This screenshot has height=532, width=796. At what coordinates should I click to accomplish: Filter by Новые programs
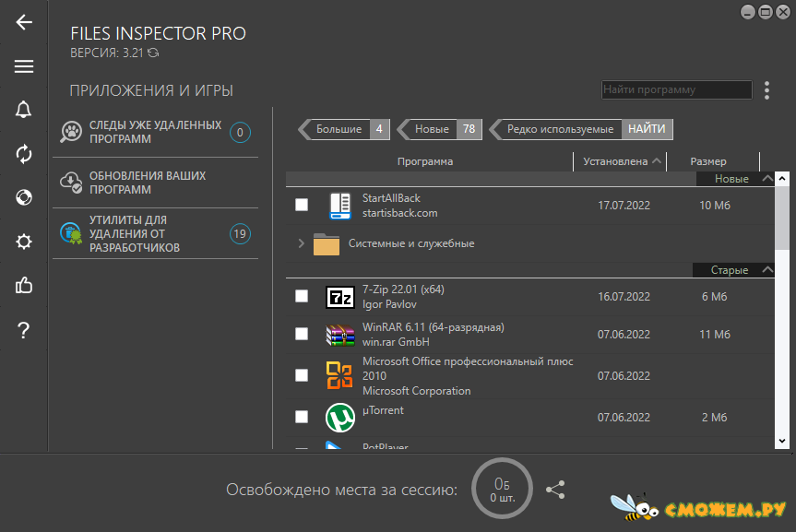coord(439,129)
